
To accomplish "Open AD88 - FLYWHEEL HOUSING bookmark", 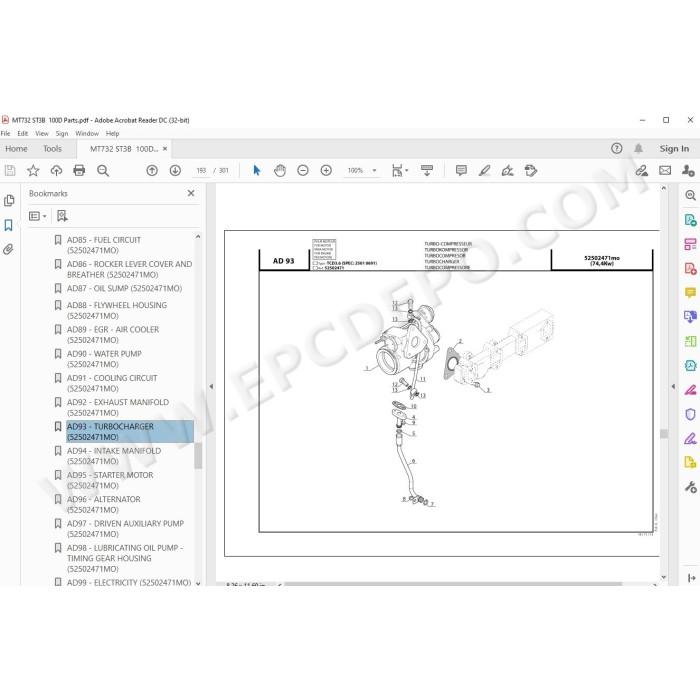I will [x=117, y=310].
